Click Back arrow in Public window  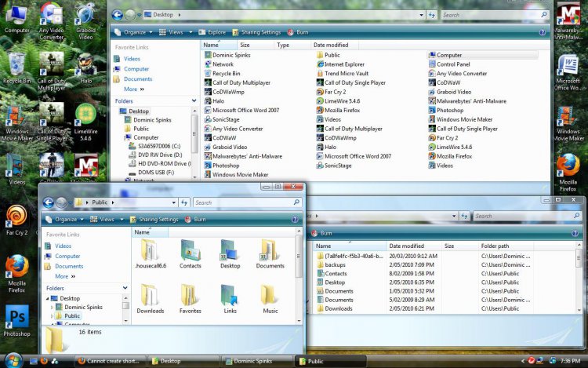click(49, 202)
